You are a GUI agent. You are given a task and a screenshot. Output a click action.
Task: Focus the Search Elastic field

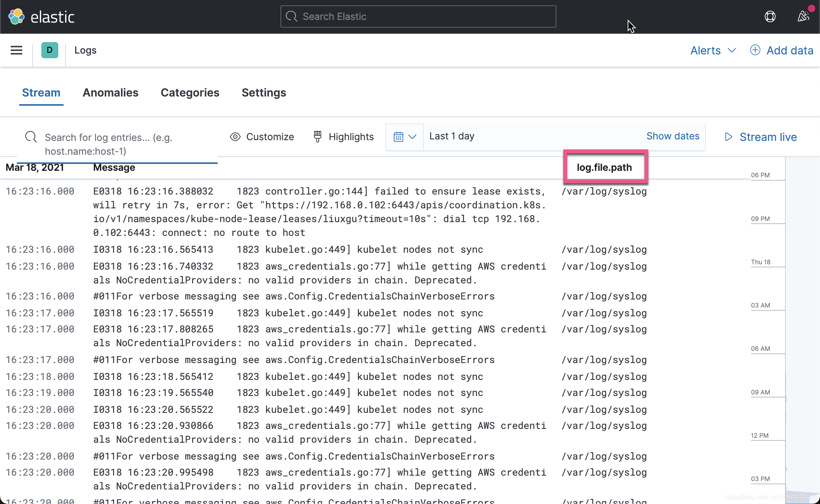point(418,16)
